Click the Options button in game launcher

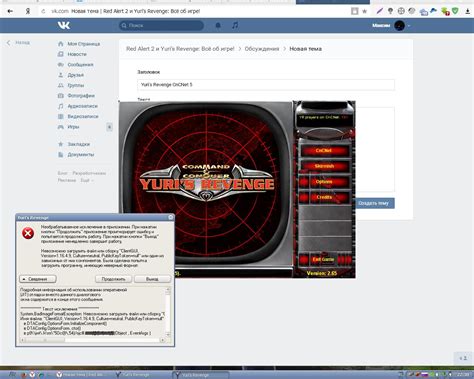pyautogui.click(x=324, y=182)
